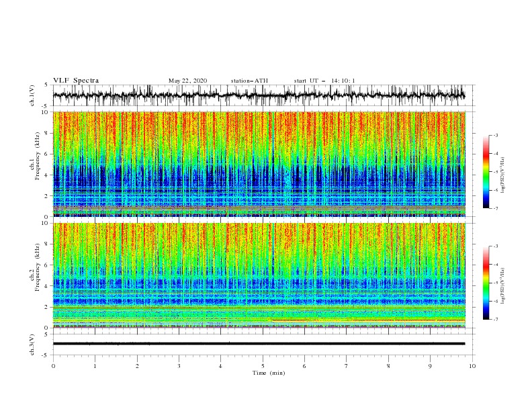This screenshot has height=411, width=532.
Task: Select the "ch.1 Frequency (kHz)" axis label
Action: pyautogui.click(x=36, y=156)
